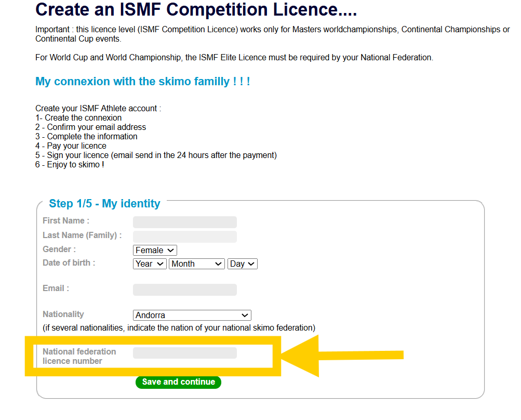
Task: Click the "Nationality" label text
Action: click(63, 314)
